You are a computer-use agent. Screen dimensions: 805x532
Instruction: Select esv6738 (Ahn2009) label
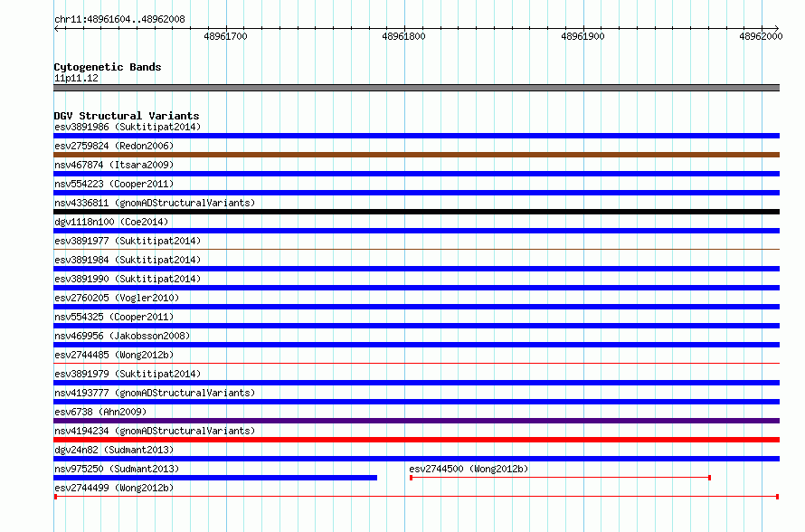coord(100,412)
